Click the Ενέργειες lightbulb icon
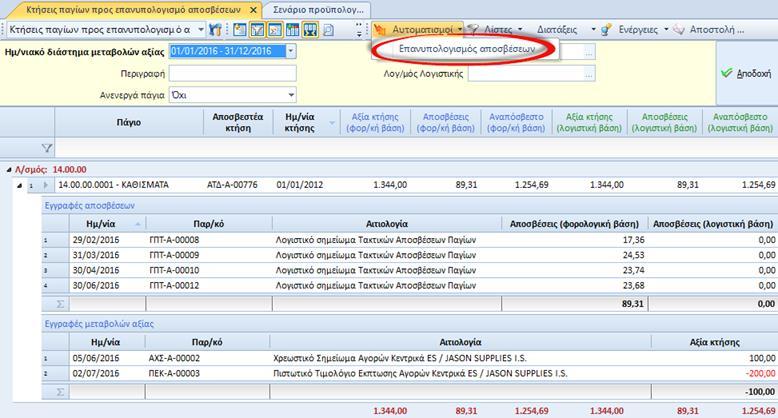 (606, 30)
